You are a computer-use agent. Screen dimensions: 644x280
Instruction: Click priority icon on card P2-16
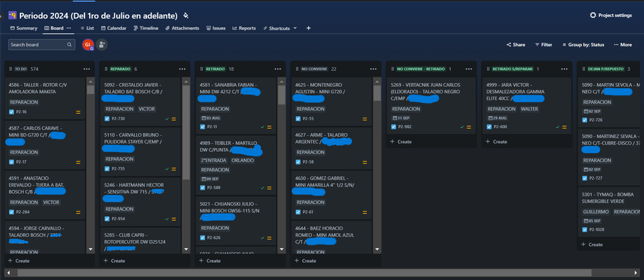pos(78,112)
